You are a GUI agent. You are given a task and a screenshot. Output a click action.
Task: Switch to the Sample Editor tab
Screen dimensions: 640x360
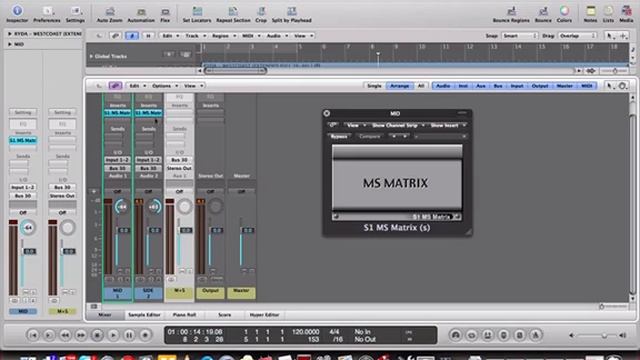point(144,315)
